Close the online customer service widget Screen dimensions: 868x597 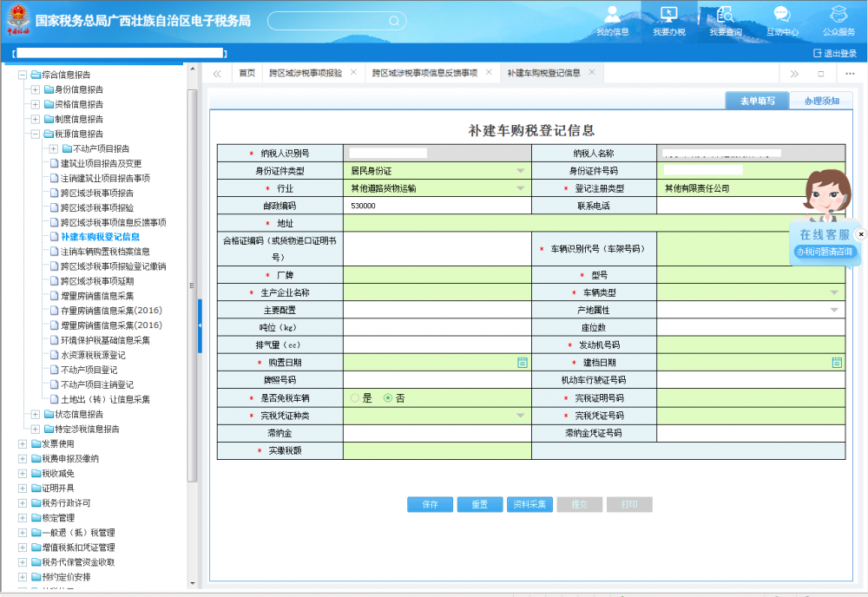(x=861, y=234)
